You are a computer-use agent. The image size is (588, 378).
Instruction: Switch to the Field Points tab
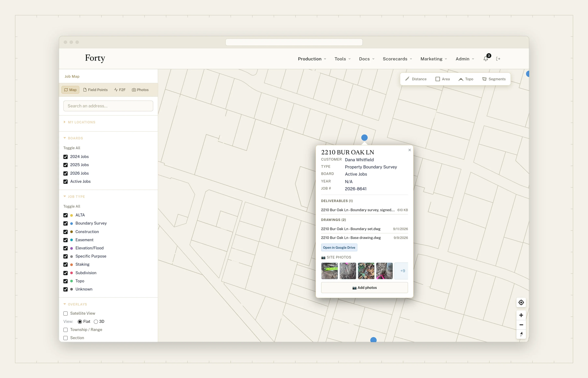tap(95, 90)
